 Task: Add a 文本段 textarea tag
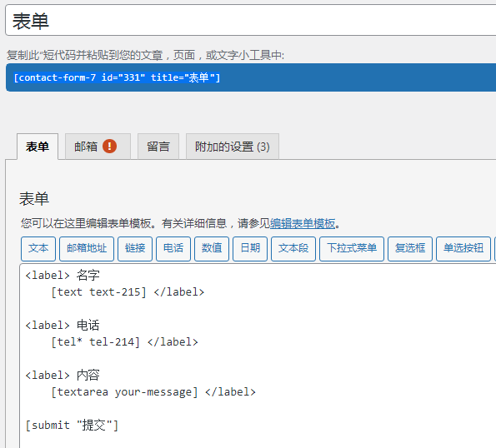[x=293, y=249]
